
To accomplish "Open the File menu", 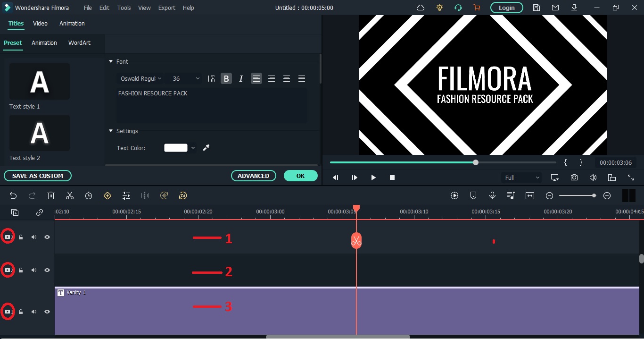I will [x=88, y=8].
